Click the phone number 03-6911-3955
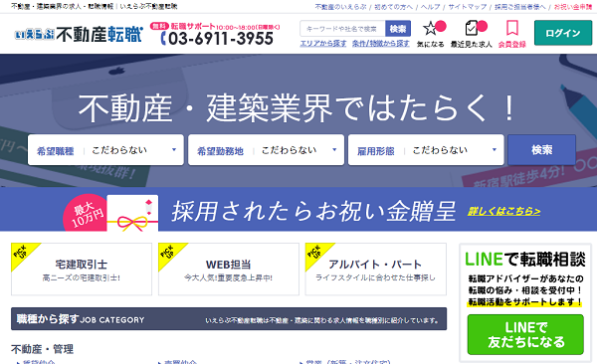This screenshot has width=597, height=364. (217, 39)
